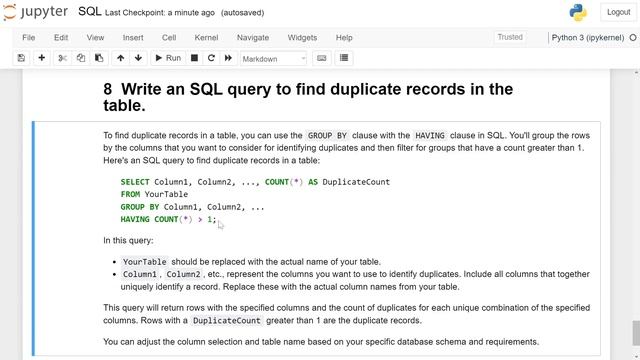Viewport: 640px width, 360px height.
Task: Save and checkpoint the notebook
Action: (x=21, y=58)
